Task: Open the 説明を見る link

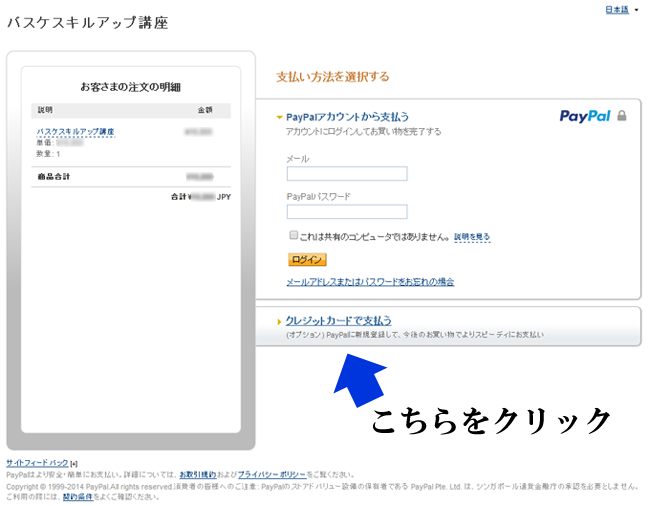Action: (472, 237)
